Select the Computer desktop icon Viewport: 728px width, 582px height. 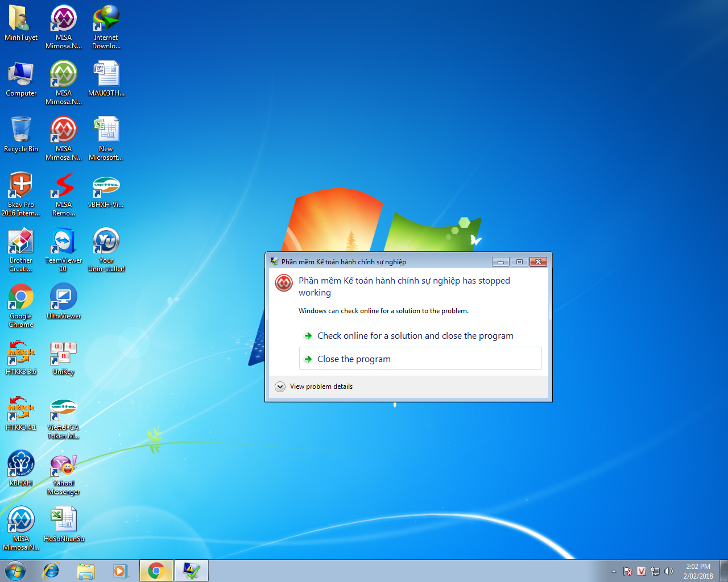(x=21, y=80)
